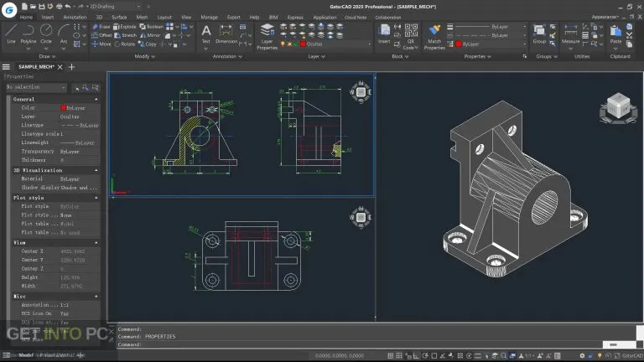Close the SAMPLE_MECH drawing tab
Screen dimensions: 644x362
[x=60, y=67]
